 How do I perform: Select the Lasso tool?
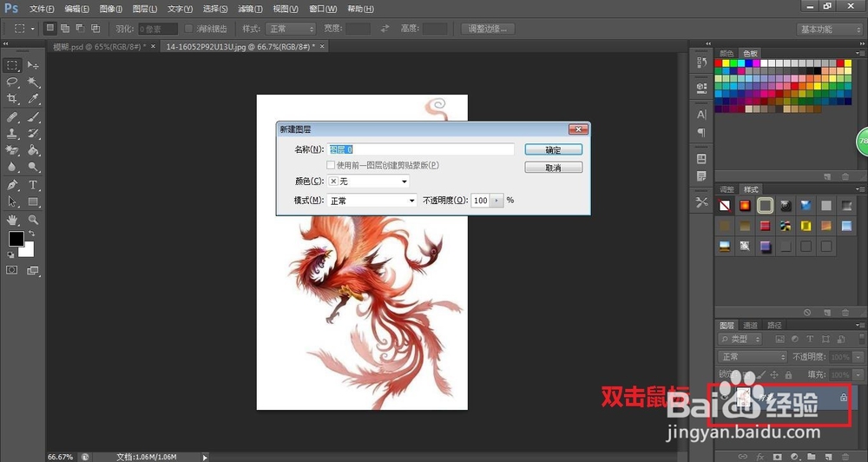click(13, 82)
